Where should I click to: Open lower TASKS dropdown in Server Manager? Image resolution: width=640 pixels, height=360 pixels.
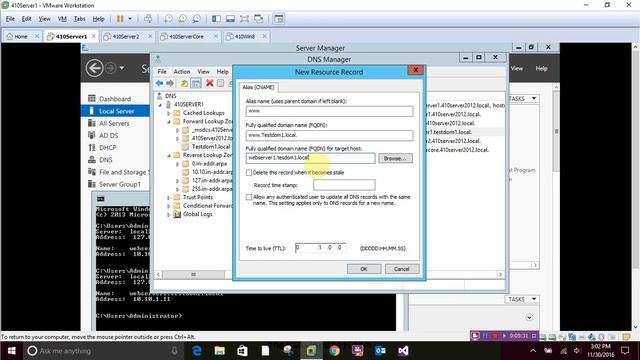[522, 299]
